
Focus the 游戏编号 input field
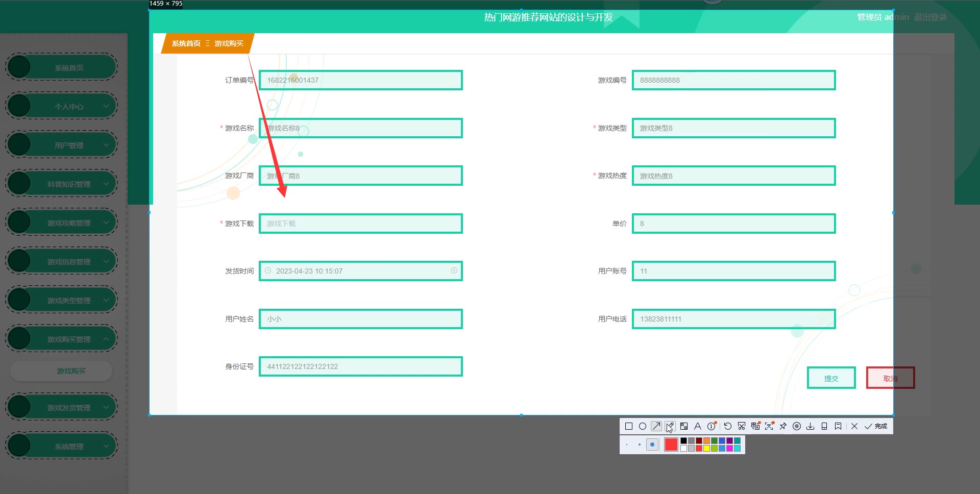(733, 80)
